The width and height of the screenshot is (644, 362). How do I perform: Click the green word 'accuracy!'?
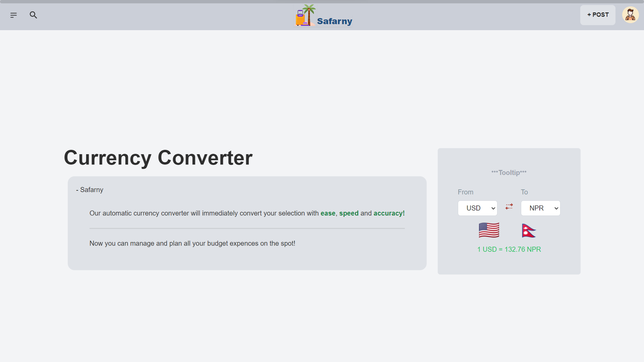(389, 213)
